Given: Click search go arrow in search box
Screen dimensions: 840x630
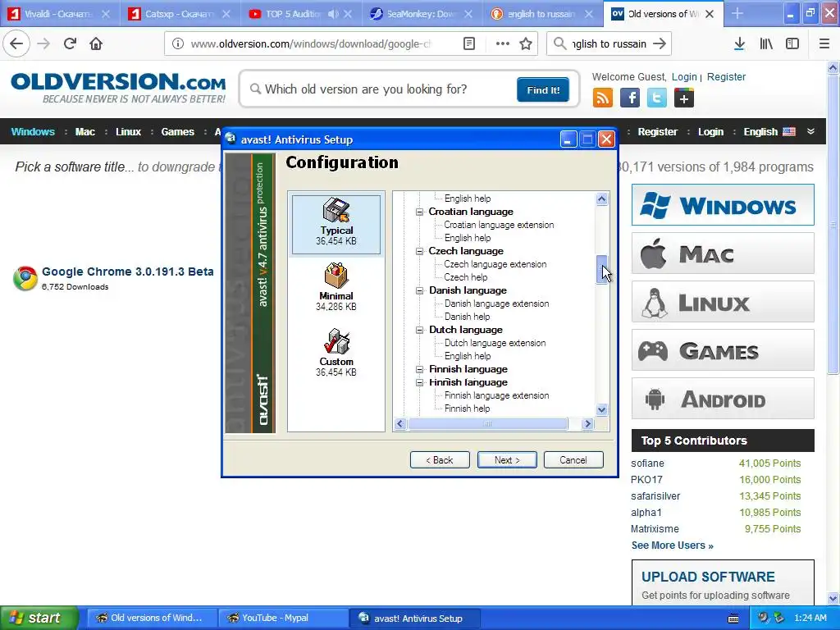Looking at the screenshot, I should (x=660, y=44).
